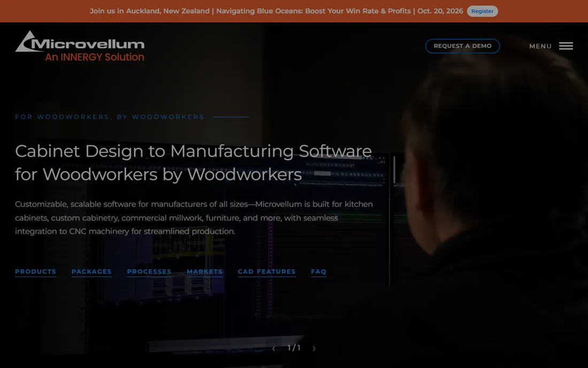Open the hamburger menu icon
588x368 pixels.
tap(566, 46)
